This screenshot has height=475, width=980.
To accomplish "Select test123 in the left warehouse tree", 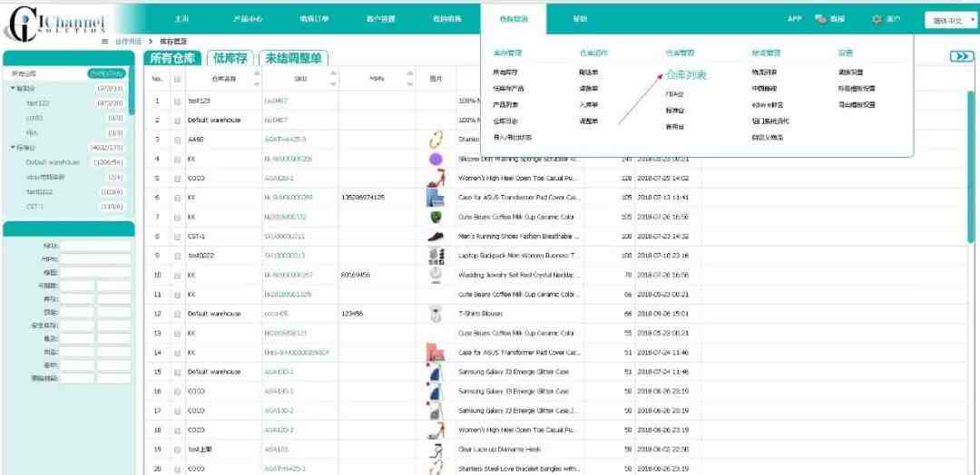I will click(x=37, y=103).
